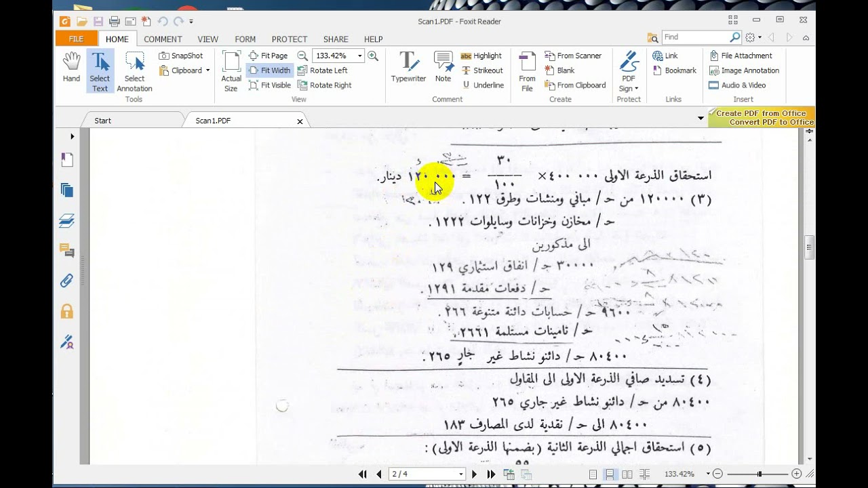
Task: Zoom in with the ribbon magnifier plus
Action: (x=373, y=56)
